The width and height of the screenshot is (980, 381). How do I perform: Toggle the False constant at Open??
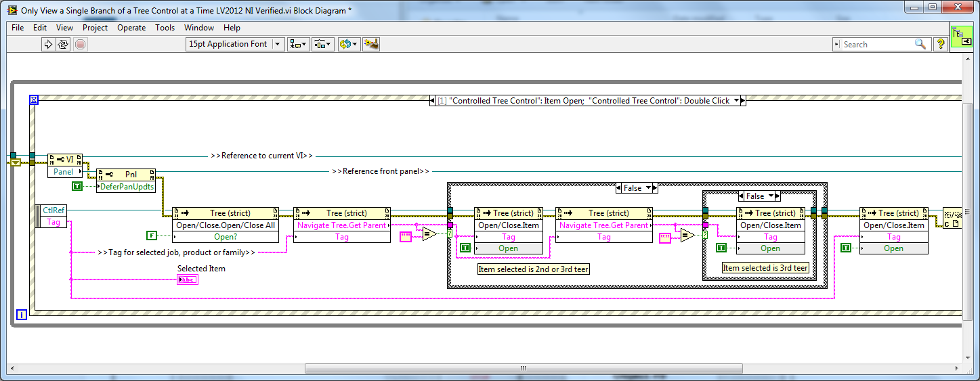point(152,236)
